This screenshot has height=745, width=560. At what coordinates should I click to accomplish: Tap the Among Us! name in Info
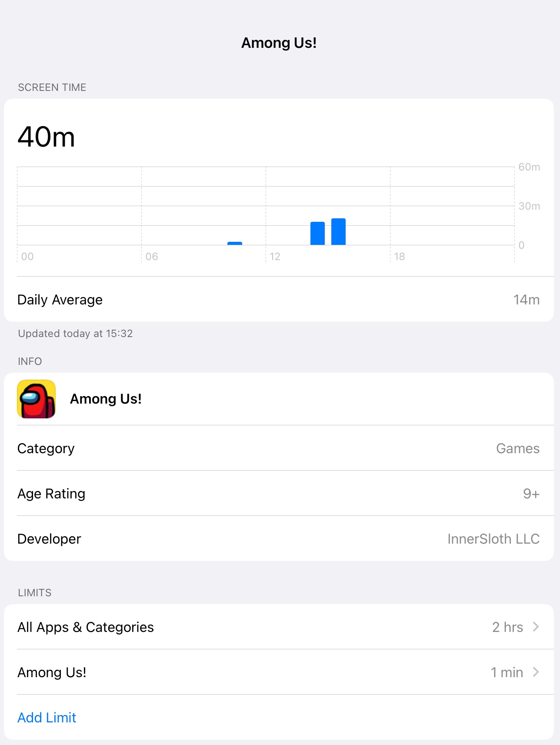[106, 399]
